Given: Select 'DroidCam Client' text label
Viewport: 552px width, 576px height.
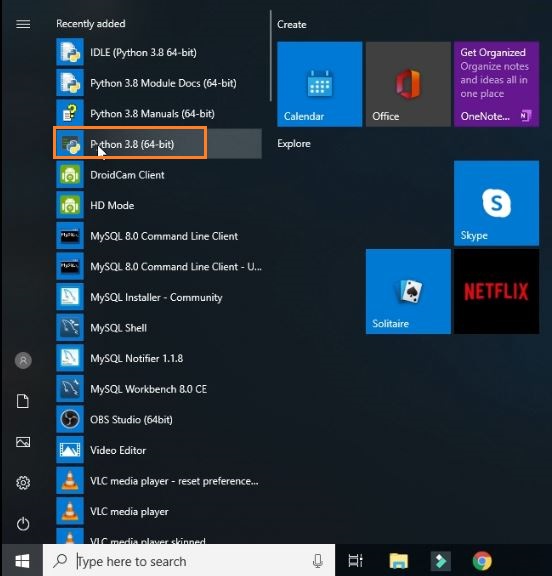Looking at the screenshot, I should point(127,175).
